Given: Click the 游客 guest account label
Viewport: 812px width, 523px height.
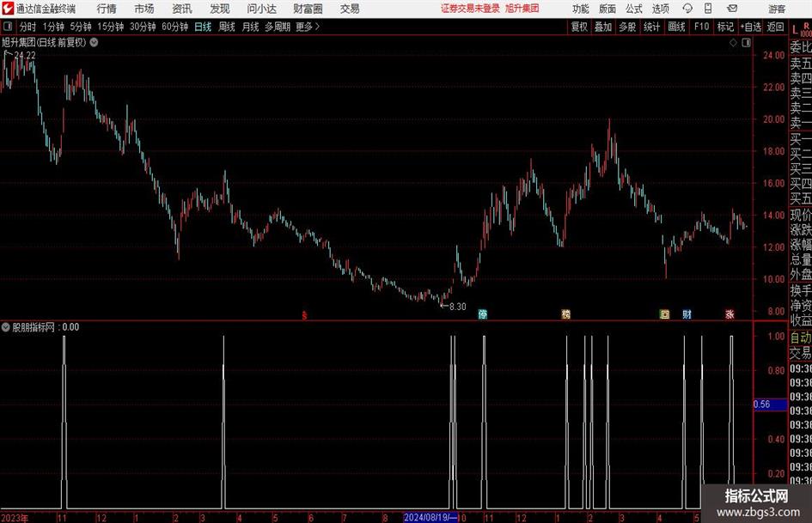Looking at the screenshot, I should click(777, 9).
